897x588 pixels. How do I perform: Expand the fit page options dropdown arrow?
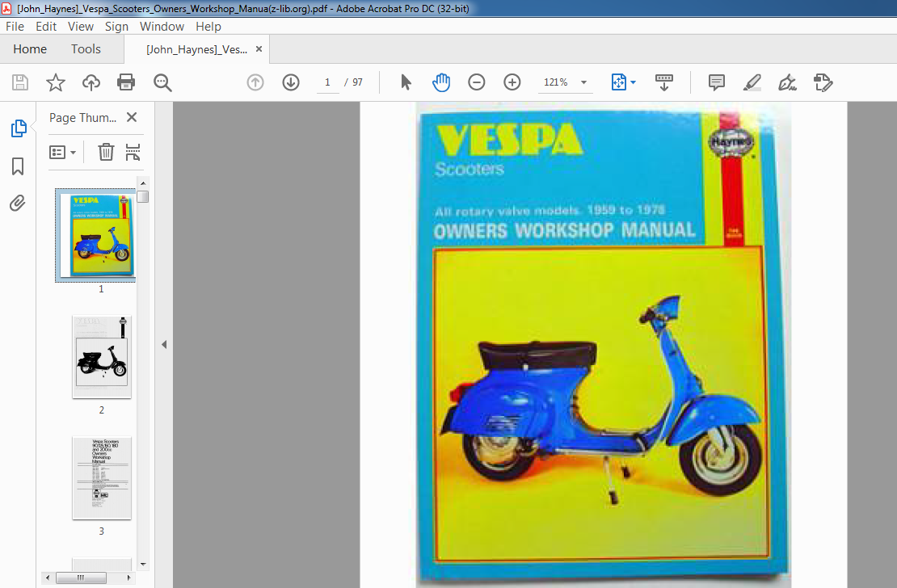click(634, 82)
